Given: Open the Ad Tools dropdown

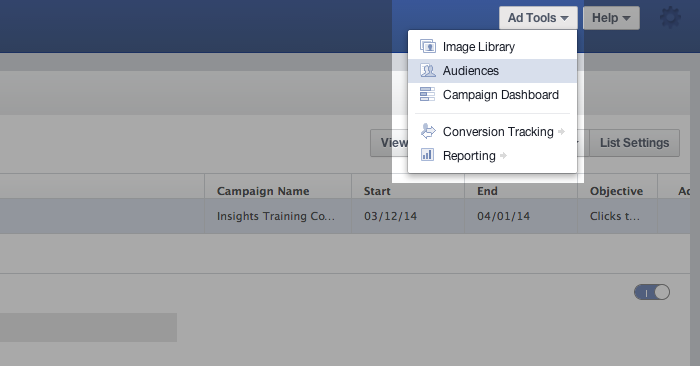Looking at the screenshot, I should tap(538, 18).
